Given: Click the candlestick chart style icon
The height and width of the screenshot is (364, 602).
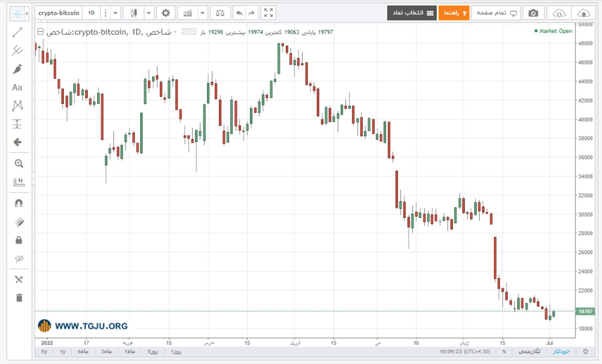Looking at the screenshot, I should [x=134, y=13].
